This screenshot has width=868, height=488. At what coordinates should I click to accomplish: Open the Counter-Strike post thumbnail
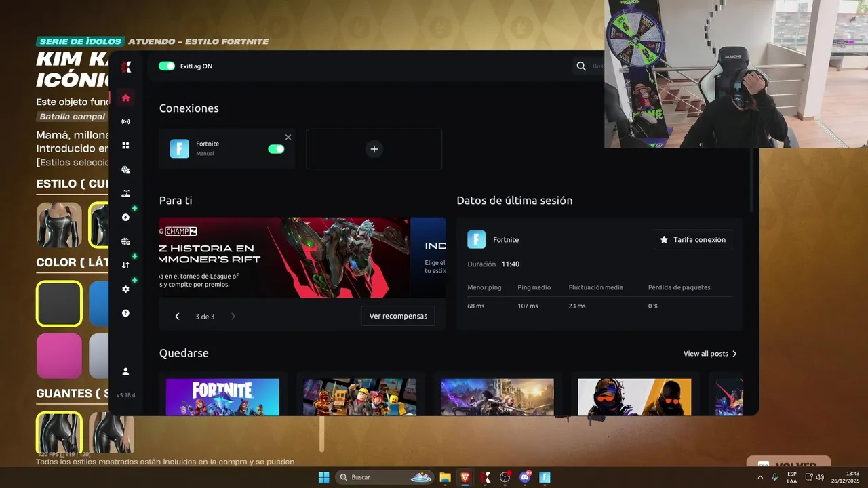point(635,397)
